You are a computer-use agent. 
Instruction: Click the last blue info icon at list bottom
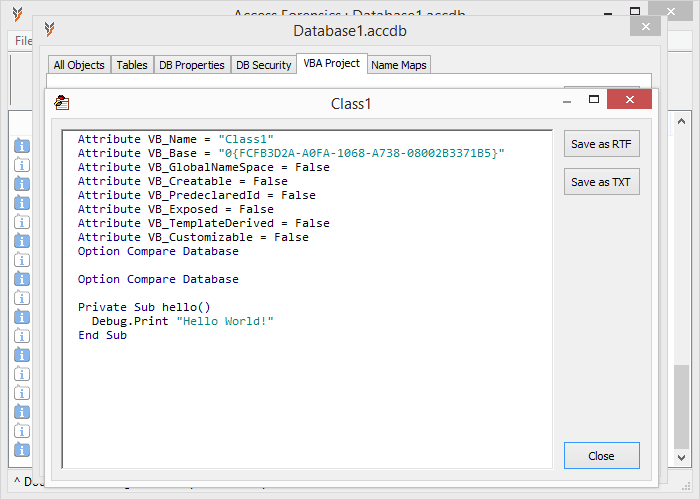click(x=22, y=450)
